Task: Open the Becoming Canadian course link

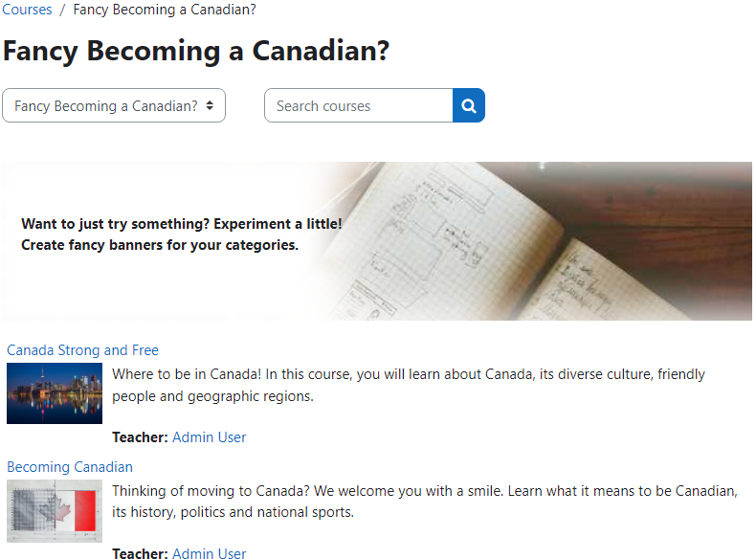Action: coord(70,467)
